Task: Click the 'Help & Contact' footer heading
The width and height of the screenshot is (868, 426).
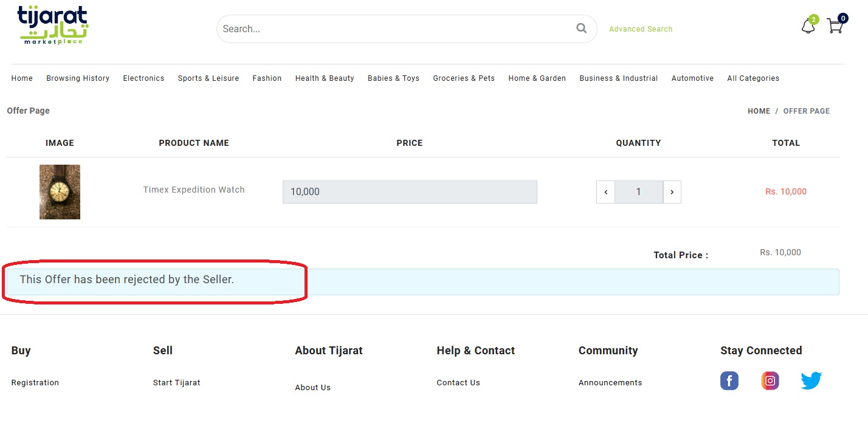Action: click(475, 351)
